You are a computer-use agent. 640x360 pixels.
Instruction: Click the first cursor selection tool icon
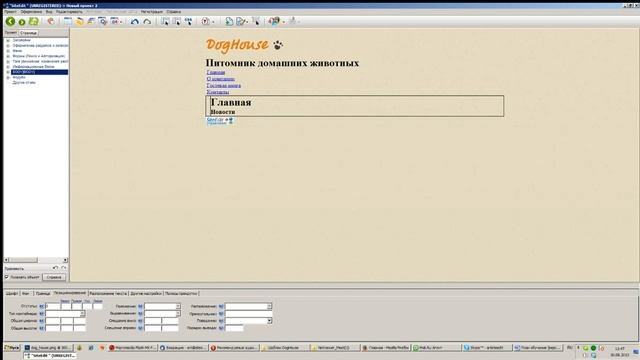[x=165, y=21]
